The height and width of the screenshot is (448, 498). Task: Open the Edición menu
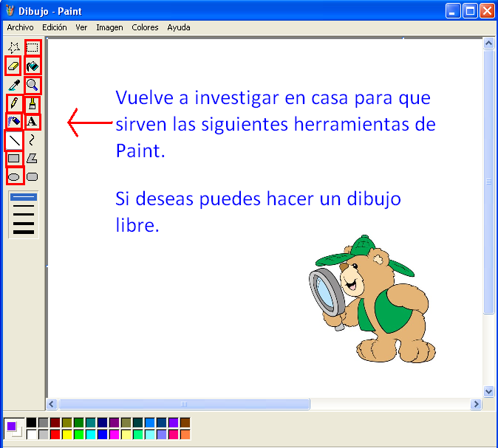point(55,27)
